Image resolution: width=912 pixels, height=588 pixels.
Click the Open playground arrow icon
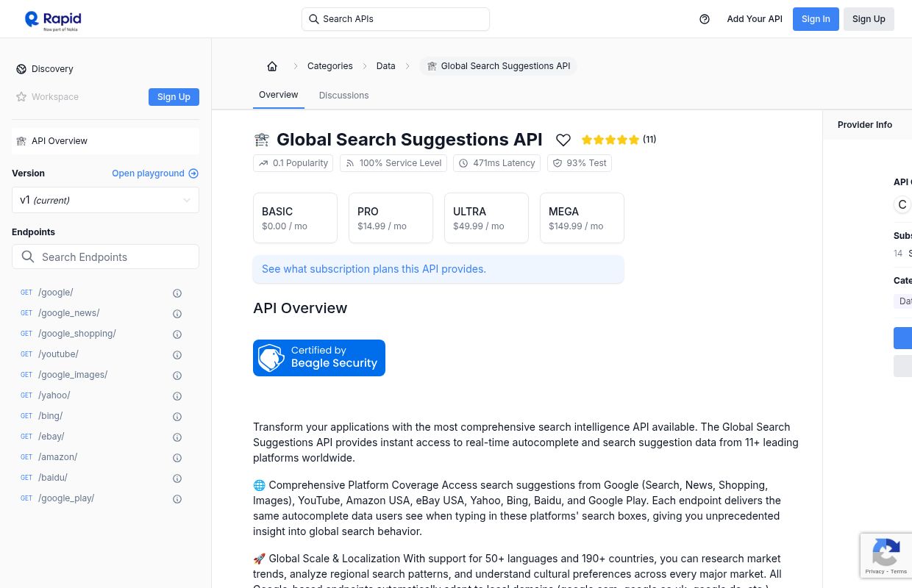193,173
